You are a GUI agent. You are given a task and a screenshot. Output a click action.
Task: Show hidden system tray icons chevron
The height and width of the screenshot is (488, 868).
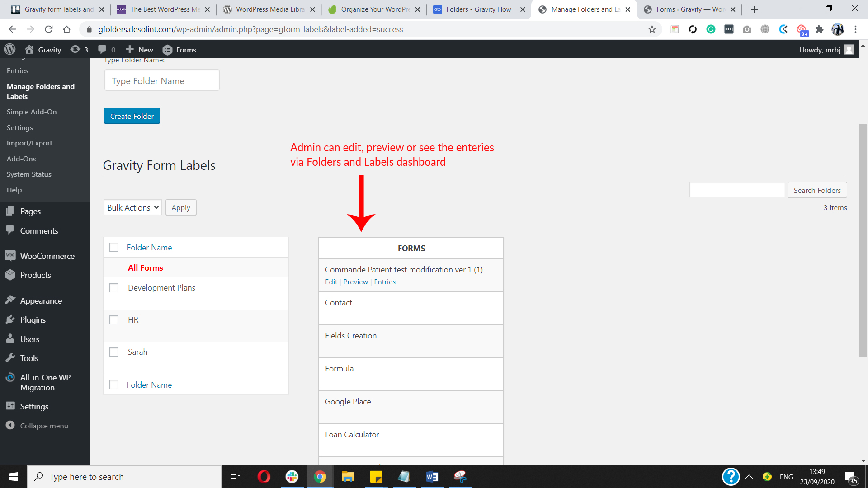pos(749,477)
